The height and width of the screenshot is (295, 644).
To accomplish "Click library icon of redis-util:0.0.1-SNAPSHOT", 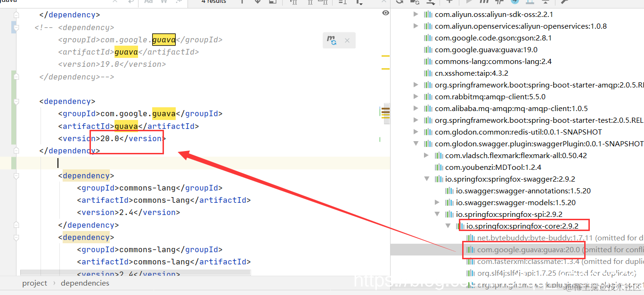I will [x=428, y=132].
